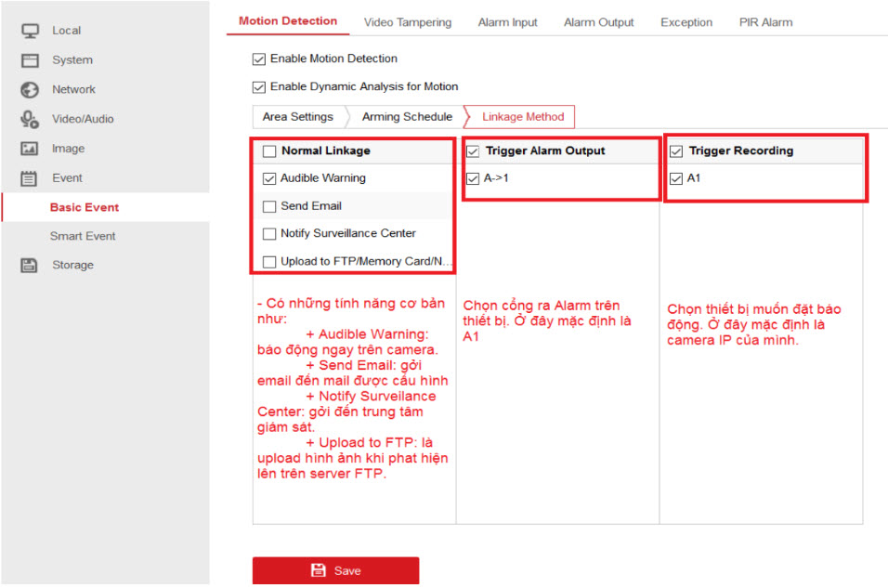The height and width of the screenshot is (588, 888).
Task: Toggle Enable Motion Detection checkbox
Action: point(259,59)
